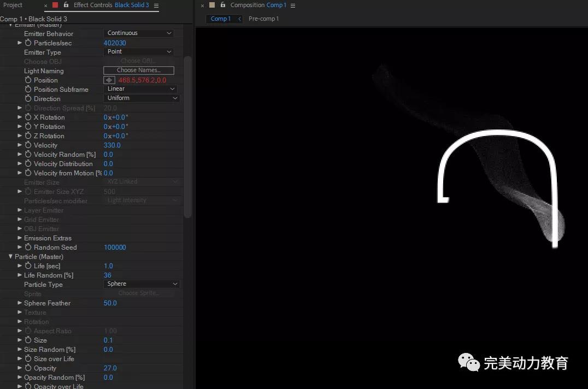Switch to the Project panel tab
Viewport: 588px width, 389px height.
(13, 5)
